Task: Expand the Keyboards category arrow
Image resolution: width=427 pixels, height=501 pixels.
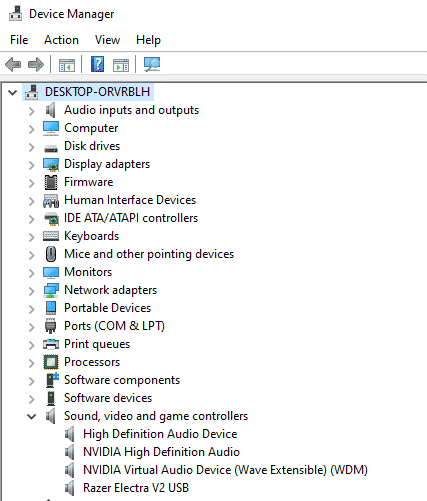Action: click(x=31, y=237)
